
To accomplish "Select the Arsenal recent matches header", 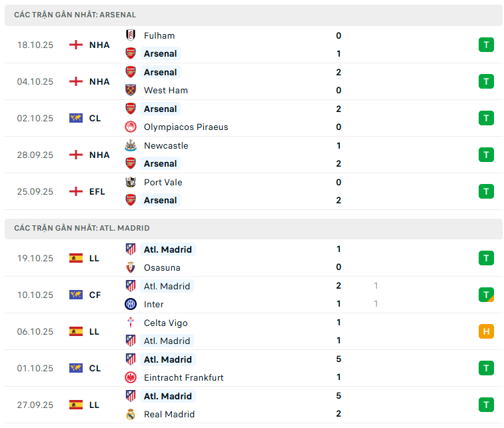I will pos(75,15).
